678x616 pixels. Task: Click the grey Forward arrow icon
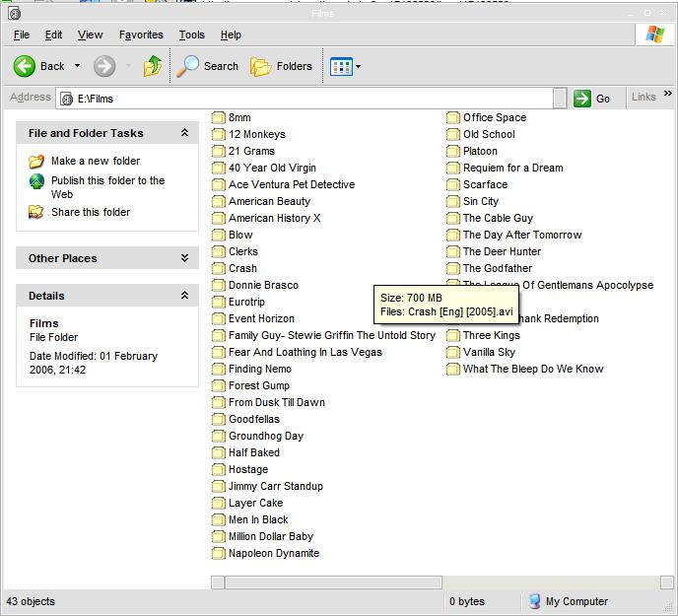104,66
